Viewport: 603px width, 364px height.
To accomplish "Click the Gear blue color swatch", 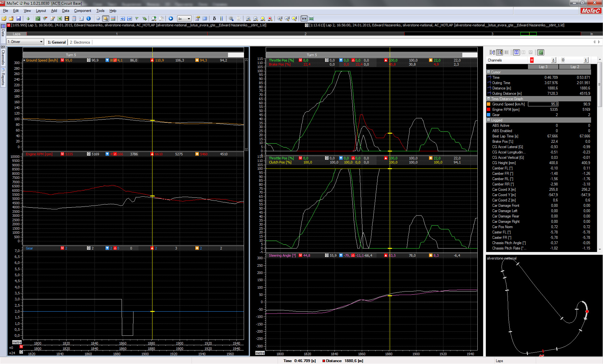I will coord(489,115).
